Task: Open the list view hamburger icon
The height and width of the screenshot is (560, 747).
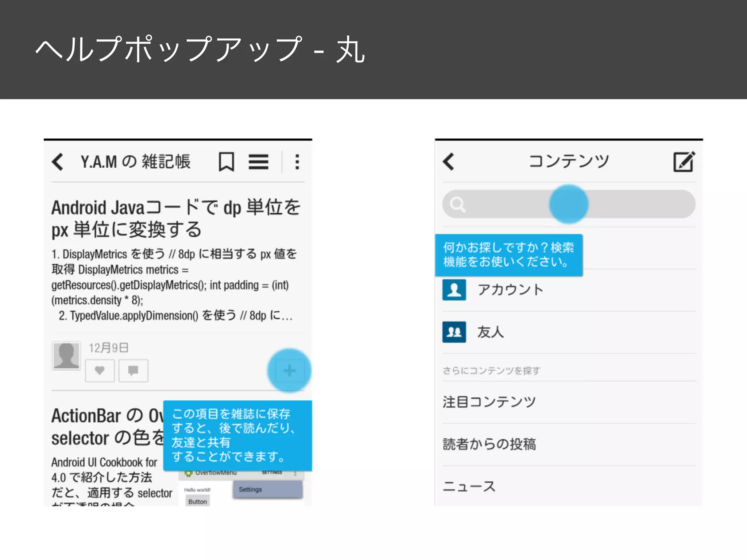Action: (x=258, y=162)
